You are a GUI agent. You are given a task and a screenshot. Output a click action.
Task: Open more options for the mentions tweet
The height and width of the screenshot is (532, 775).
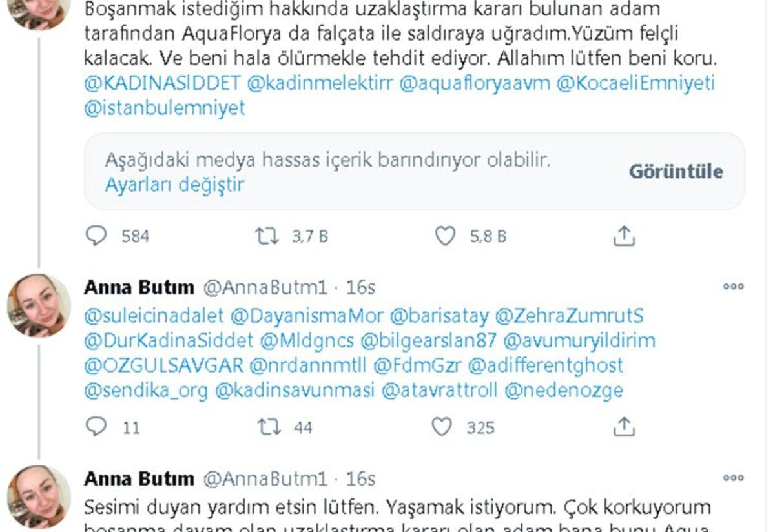point(734,287)
